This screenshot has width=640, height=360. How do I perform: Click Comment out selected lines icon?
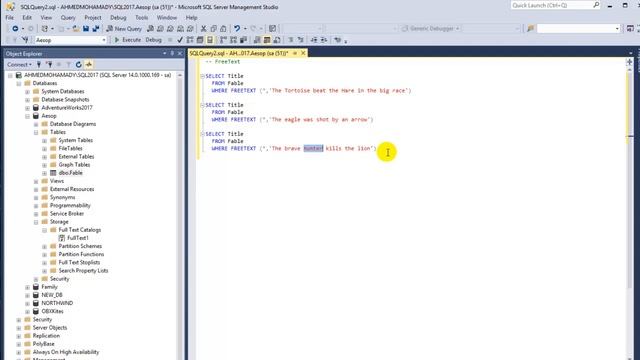(291, 40)
